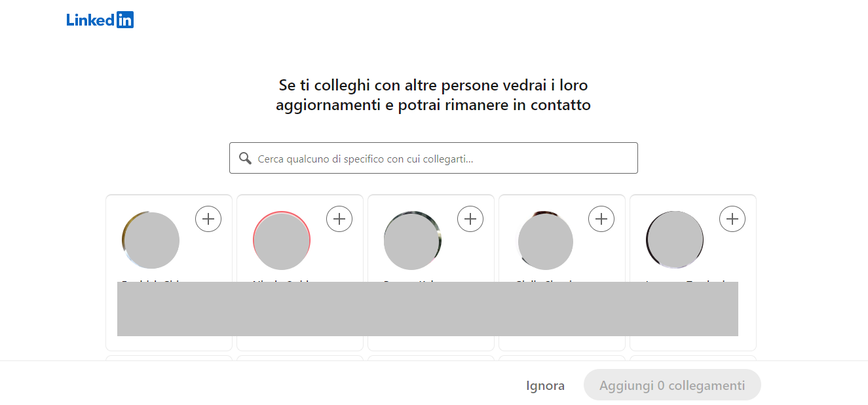Click the profile photo with the red border

pyautogui.click(x=281, y=240)
